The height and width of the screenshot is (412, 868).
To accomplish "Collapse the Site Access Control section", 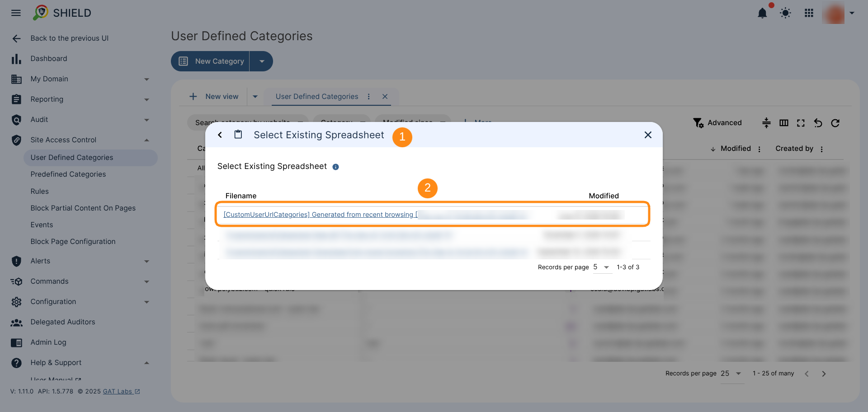I will [146, 140].
